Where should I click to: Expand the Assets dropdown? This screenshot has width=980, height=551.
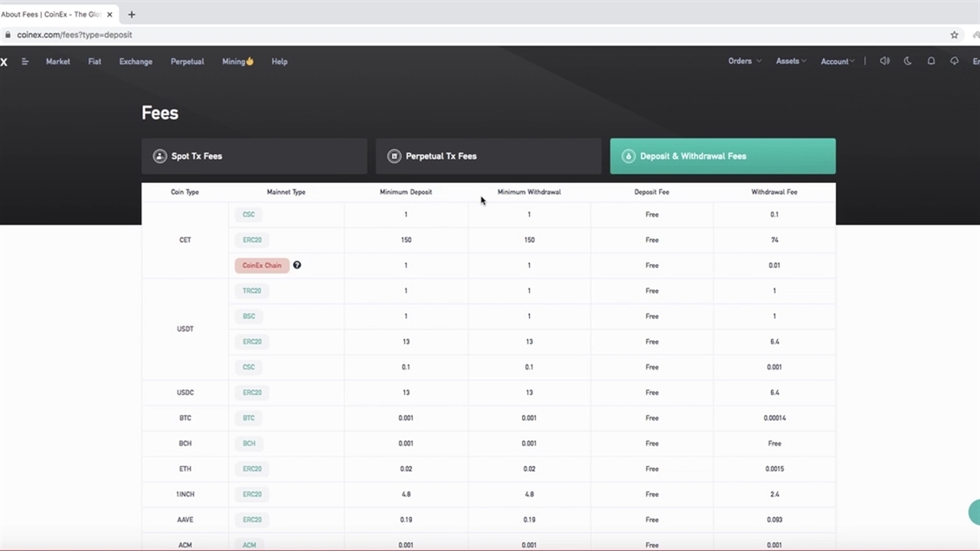[791, 61]
